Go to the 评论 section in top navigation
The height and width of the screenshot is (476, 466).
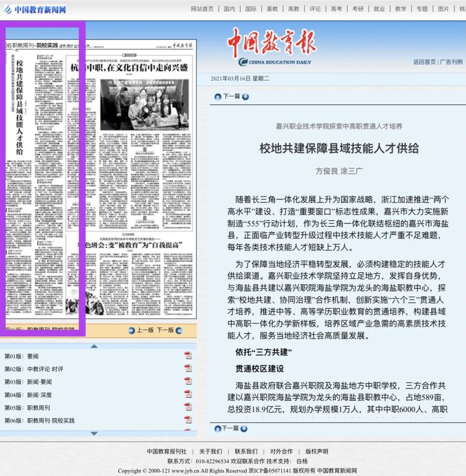tap(315, 9)
